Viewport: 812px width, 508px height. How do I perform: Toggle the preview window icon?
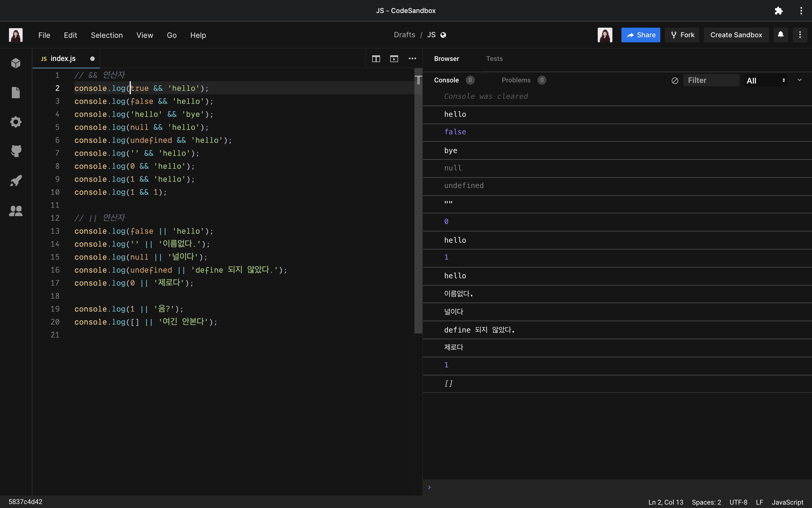(394, 59)
